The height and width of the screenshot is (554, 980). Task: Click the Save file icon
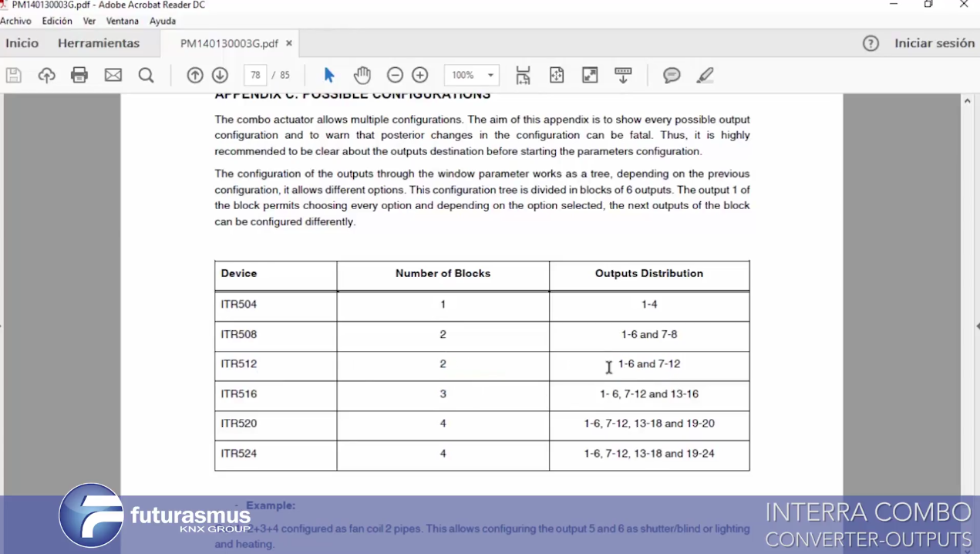(x=14, y=75)
